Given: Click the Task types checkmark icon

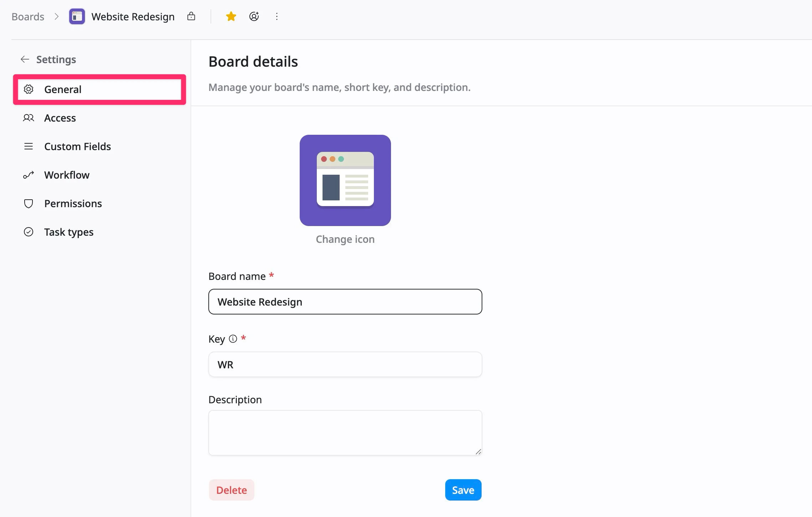Looking at the screenshot, I should pyautogui.click(x=29, y=232).
